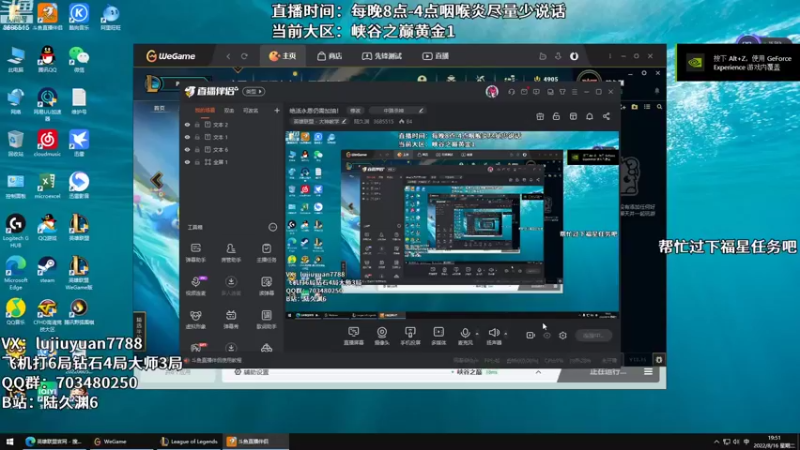The image size is (800, 450).
Task: Switch to WeGame 商店 tab
Action: 330,56
